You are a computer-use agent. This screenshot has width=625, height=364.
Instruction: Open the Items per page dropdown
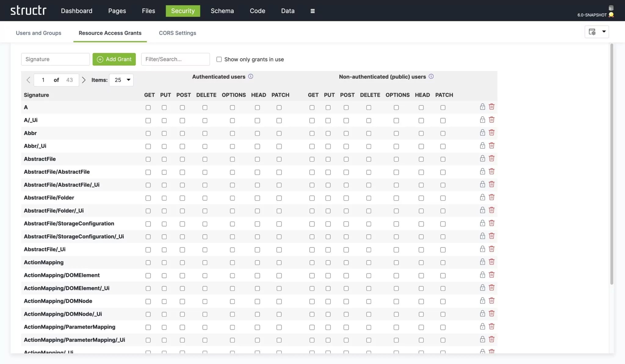[121, 80]
